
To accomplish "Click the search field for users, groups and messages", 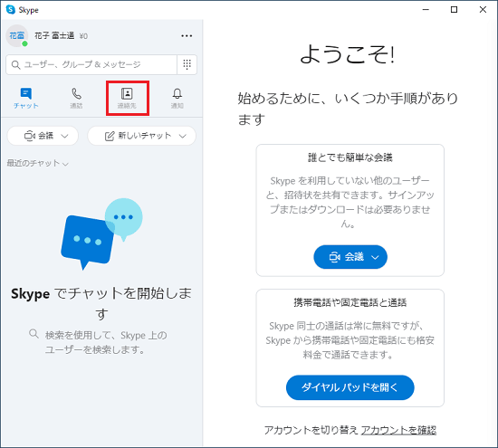I will tap(91, 65).
